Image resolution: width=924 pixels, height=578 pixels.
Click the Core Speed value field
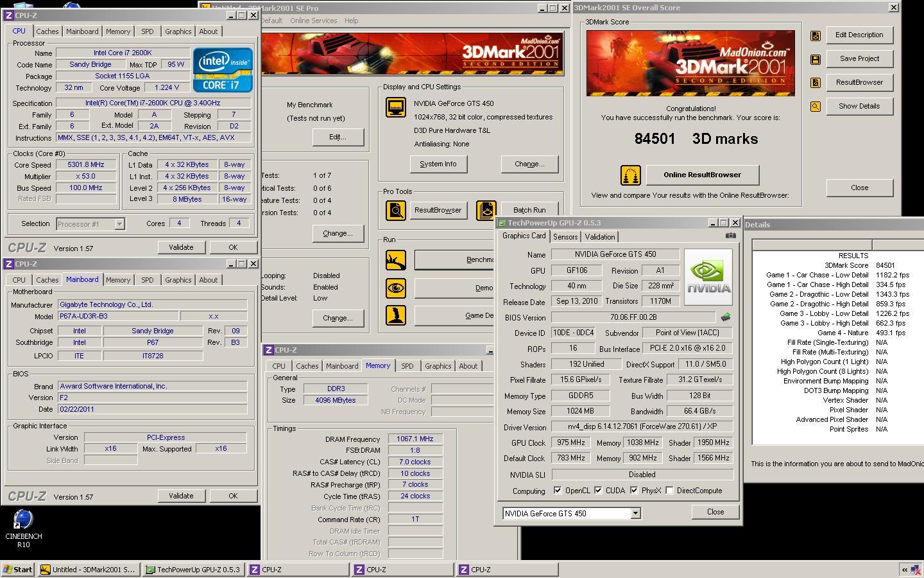coord(85,164)
